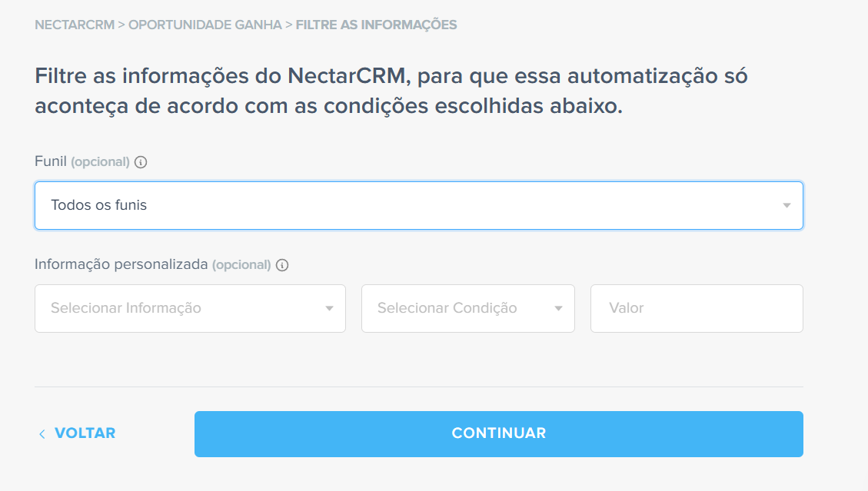Click the CONTINUAR button
868x491 pixels.
[x=499, y=434]
